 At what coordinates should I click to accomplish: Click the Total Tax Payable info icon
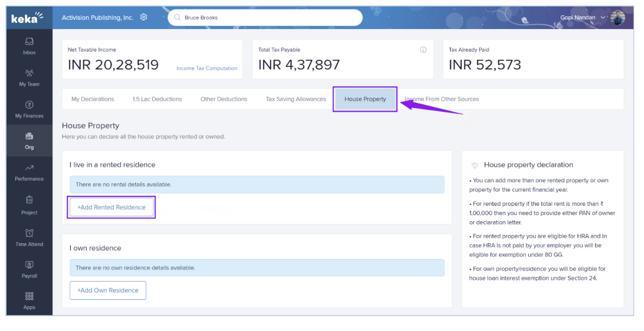[x=423, y=50]
